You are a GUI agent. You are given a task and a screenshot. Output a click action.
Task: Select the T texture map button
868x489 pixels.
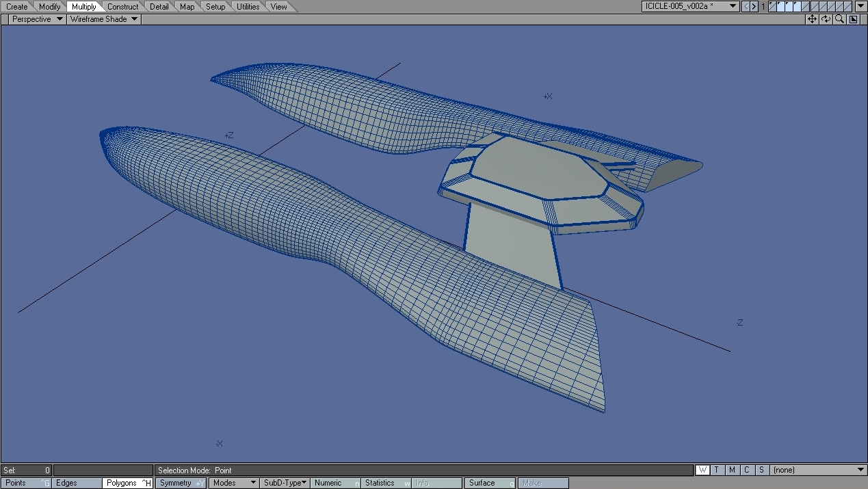pyautogui.click(x=717, y=470)
